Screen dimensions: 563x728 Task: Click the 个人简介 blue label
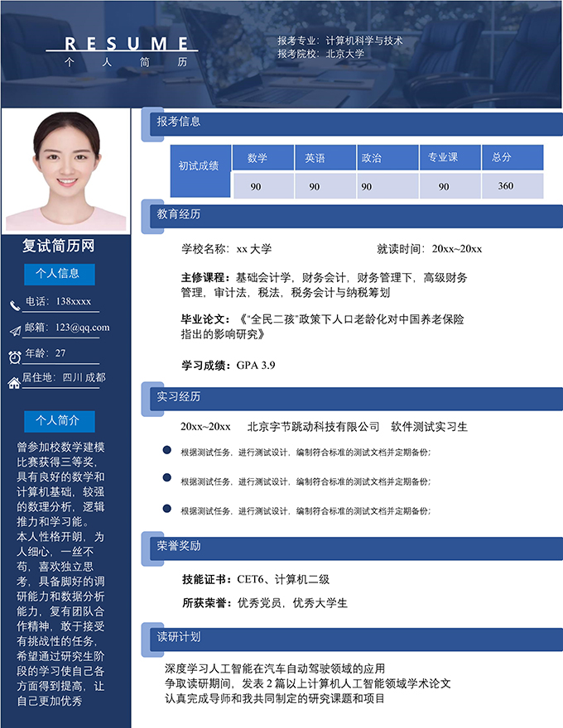60,421
